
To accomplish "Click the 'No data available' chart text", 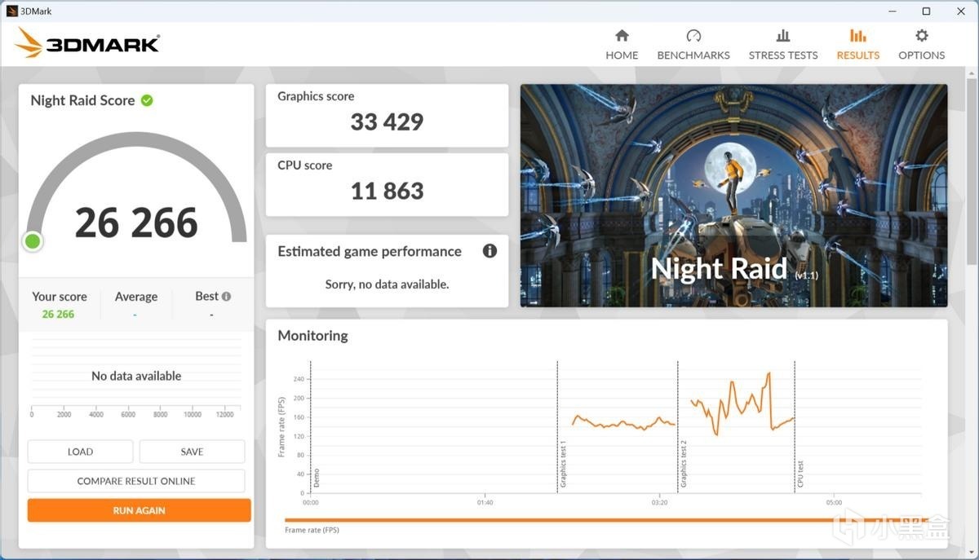I will pos(136,376).
